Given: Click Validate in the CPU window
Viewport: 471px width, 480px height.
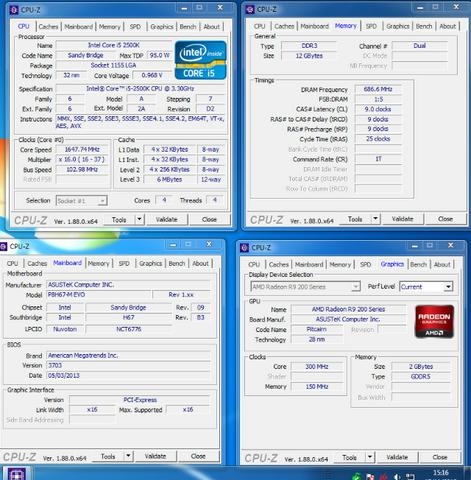Looking at the screenshot, I should coord(166,219).
